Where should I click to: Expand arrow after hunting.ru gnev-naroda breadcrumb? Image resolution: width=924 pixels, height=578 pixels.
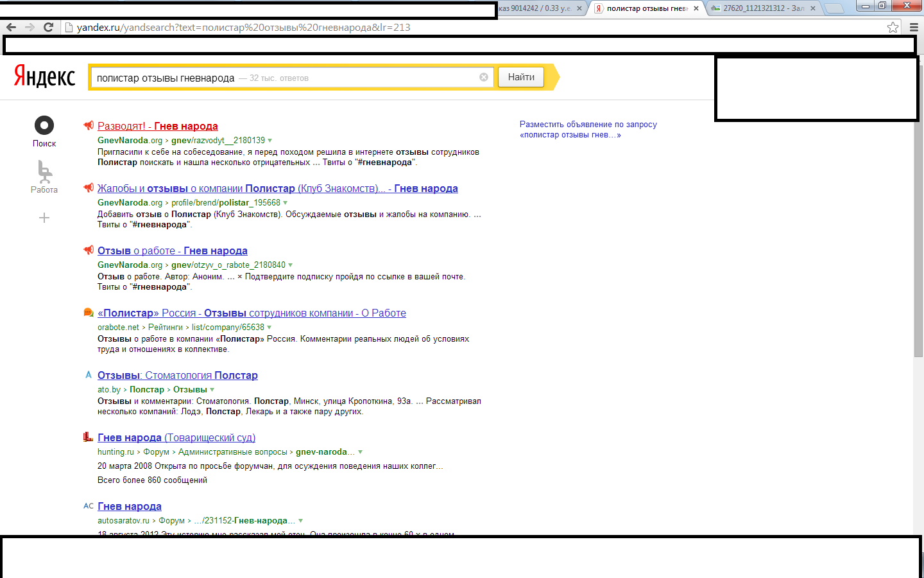click(360, 452)
